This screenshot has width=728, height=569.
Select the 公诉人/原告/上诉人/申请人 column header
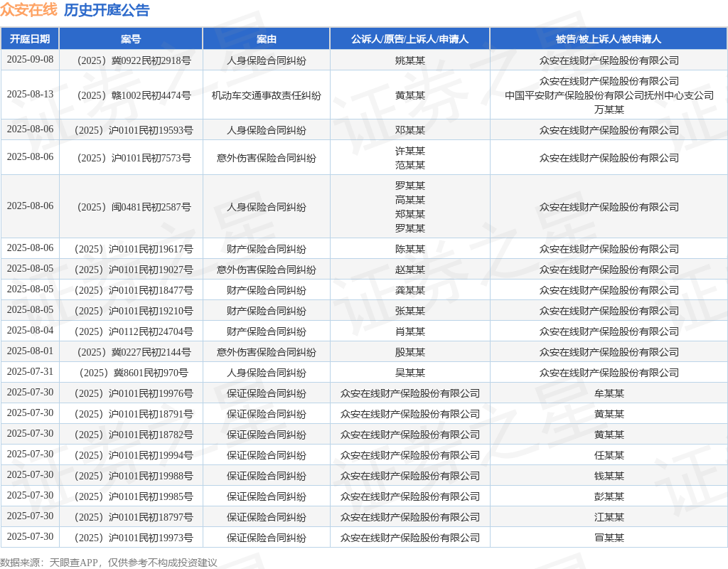(x=409, y=39)
